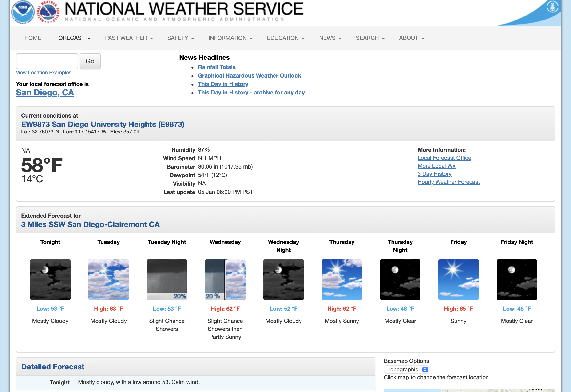
Task: Open the Hourly Weather Forecast link
Action: click(x=448, y=182)
